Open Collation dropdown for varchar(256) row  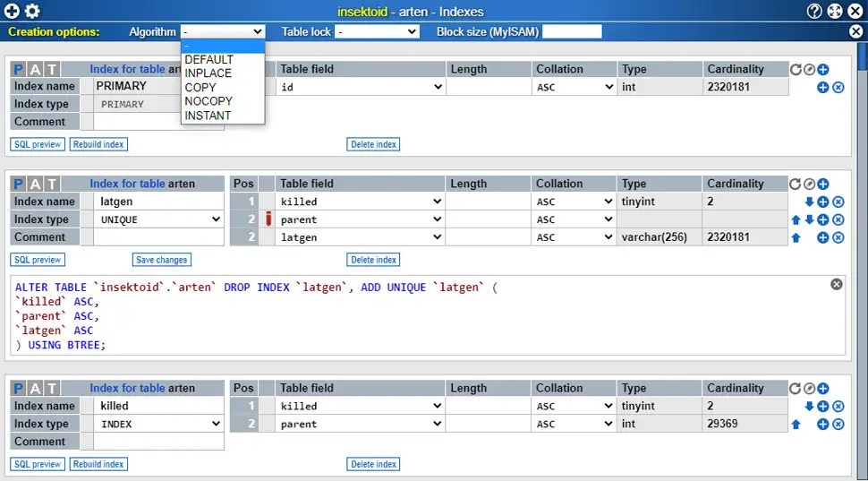tap(574, 237)
